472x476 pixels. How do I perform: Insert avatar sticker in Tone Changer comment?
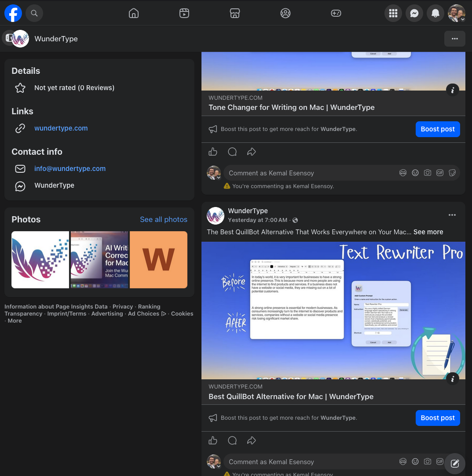(403, 173)
